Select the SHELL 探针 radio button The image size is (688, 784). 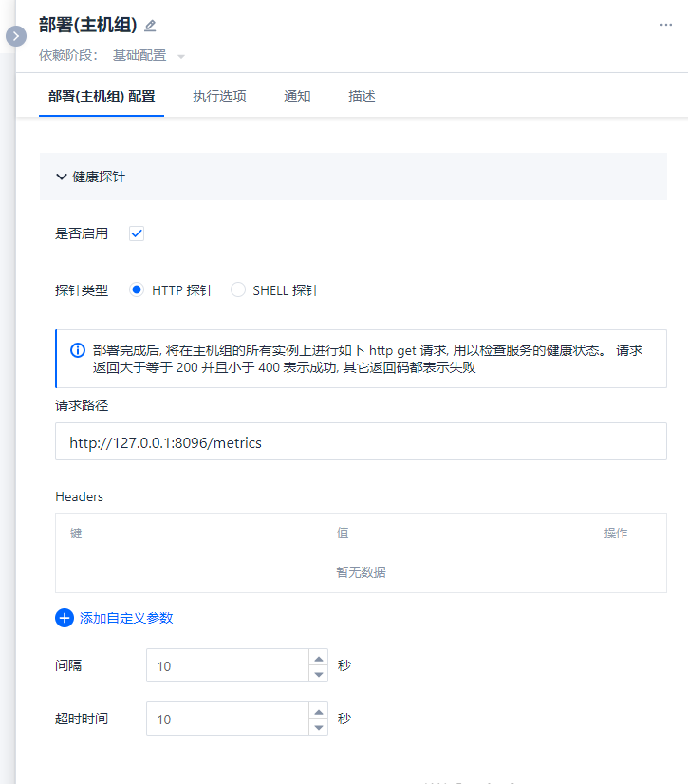[238, 290]
